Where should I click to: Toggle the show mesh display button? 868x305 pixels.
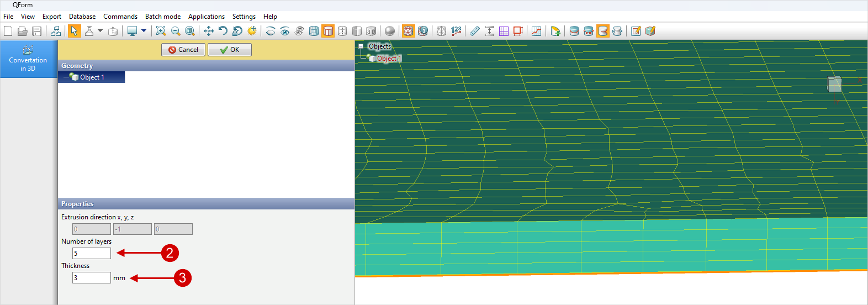coord(408,31)
